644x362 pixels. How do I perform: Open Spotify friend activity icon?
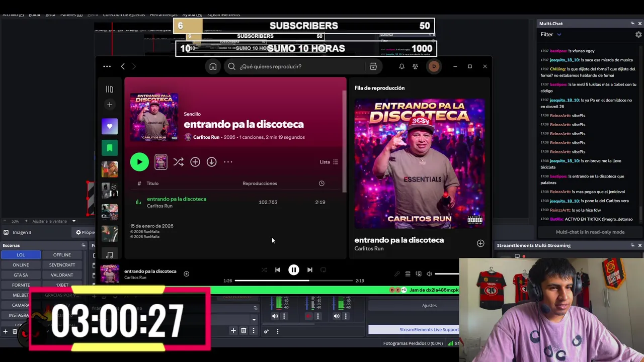[415, 66]
